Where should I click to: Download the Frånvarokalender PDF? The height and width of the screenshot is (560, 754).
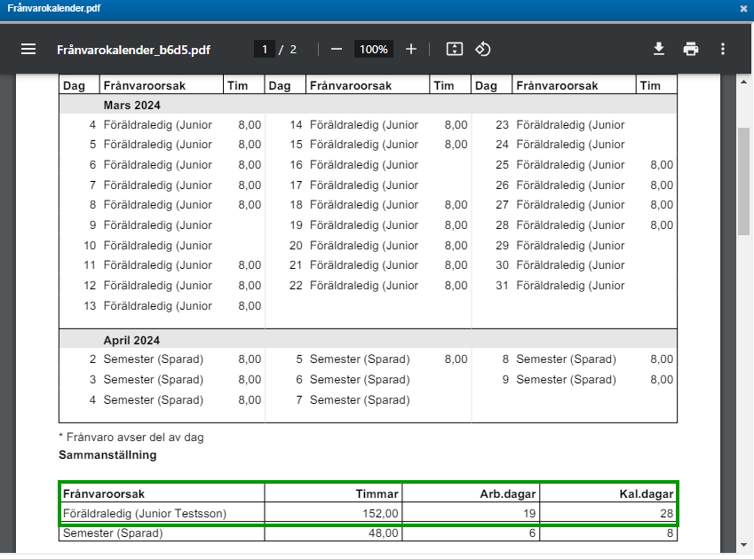coord(659,49)
